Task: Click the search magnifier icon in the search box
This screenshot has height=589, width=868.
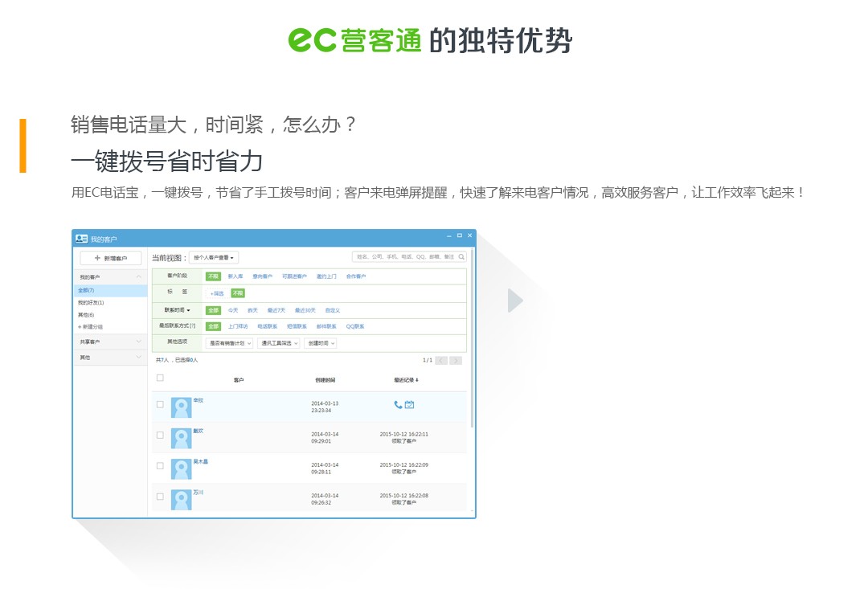Action: [x=461, y=257]
